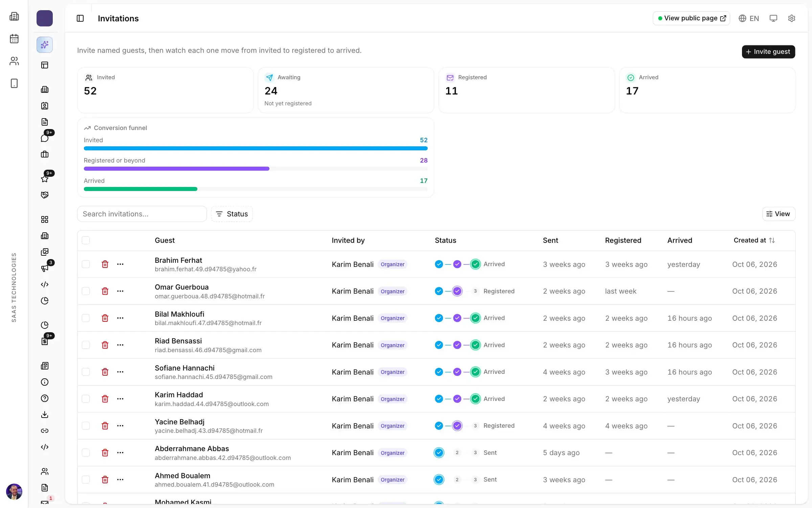Screen dimensions: 812x508
Task: Click Organizer badge in Bilal Makhloufi row
Action: [392, 318]
